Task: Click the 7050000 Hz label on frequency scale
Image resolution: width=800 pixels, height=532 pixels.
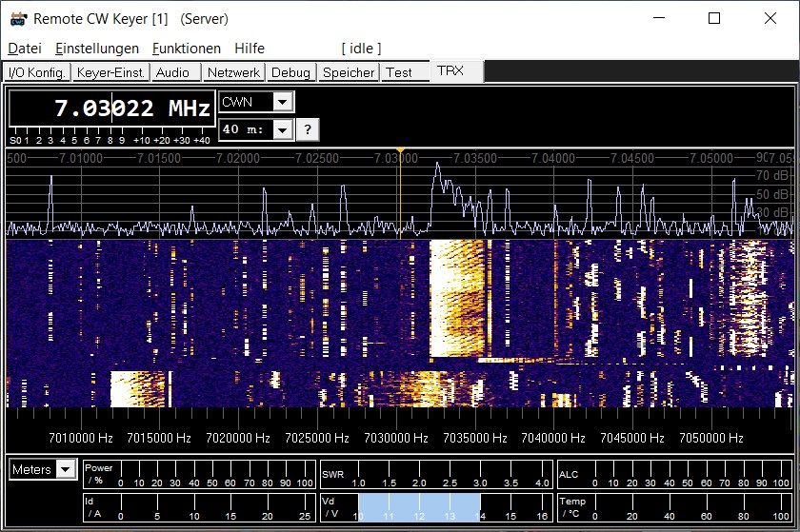Action: 711,438
